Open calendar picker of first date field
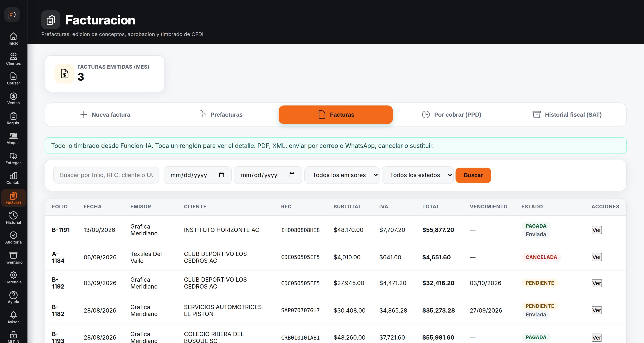This screenshot has height=343, width=644. [222, 175]
